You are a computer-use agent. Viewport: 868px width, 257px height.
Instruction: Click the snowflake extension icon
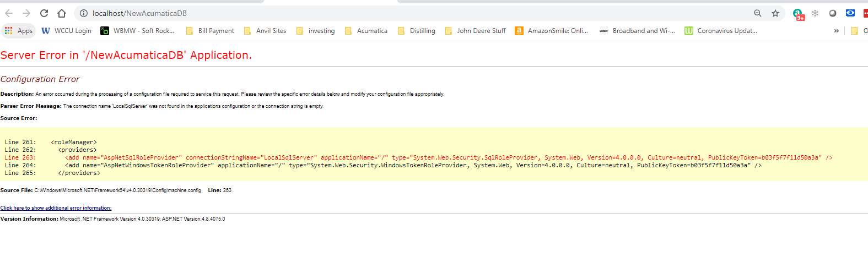point(815,13)
